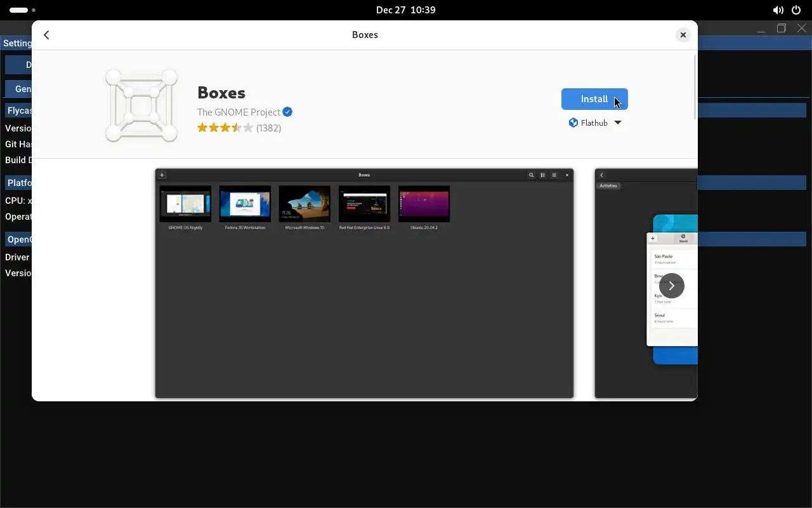Open the clock menu showing Dec 27 10:39

tap(406, 10)
